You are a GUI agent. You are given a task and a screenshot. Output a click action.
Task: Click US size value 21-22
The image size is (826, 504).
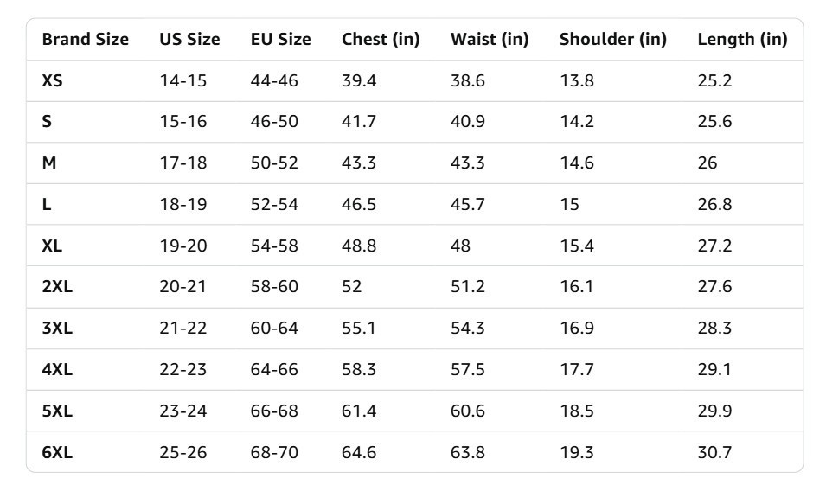pos(183,329)
